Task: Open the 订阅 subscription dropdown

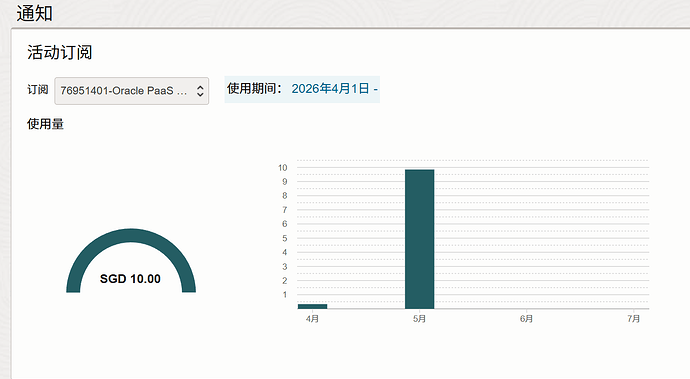Action: [132, 91]
